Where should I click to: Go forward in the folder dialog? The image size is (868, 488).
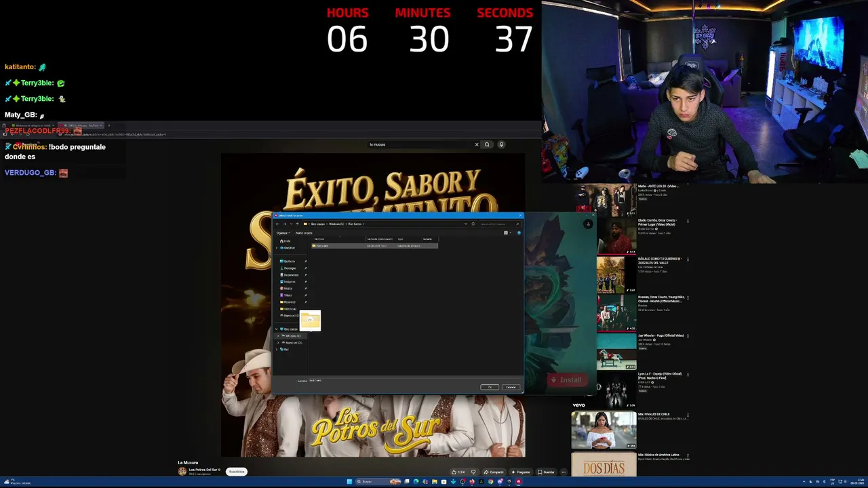click(x=285, y=224)
